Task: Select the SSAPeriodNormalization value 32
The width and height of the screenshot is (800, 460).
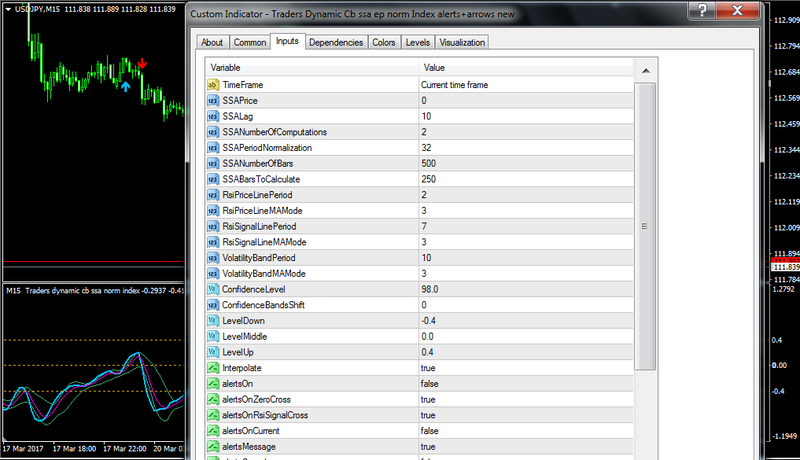Action: [426, 148]
